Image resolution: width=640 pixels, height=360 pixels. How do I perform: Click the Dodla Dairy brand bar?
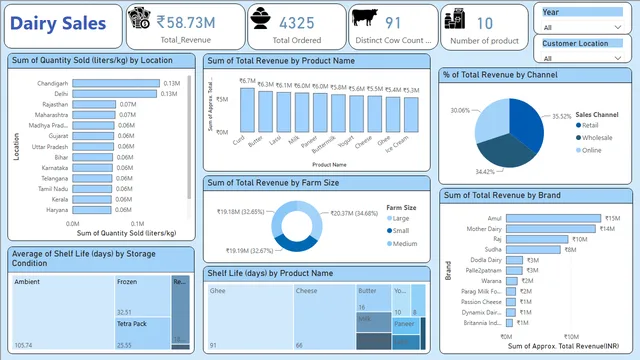tap(514, 260)
